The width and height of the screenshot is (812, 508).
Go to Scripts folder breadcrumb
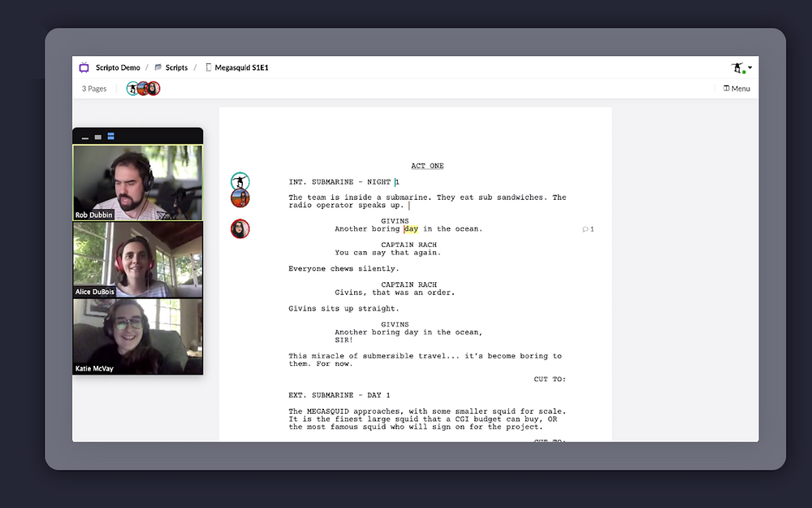[x=176, y=67]
